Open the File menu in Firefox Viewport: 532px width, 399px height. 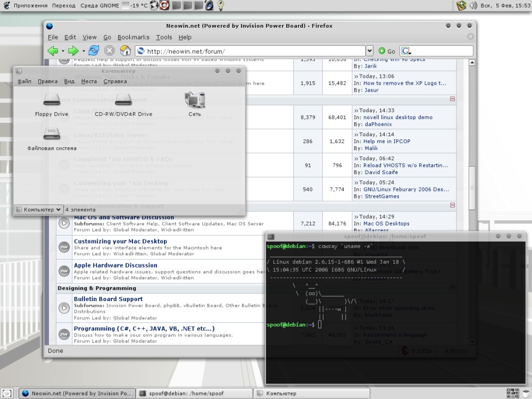click(53, 37)
